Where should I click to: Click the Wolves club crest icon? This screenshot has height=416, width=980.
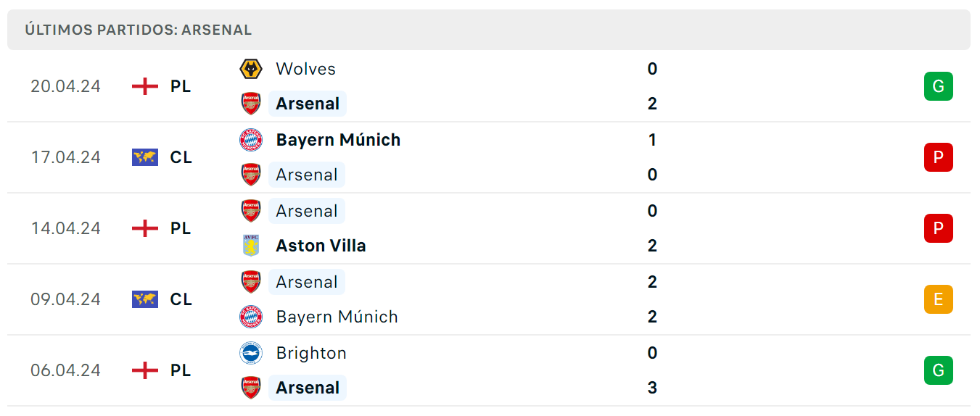click(x=251, y=69)
